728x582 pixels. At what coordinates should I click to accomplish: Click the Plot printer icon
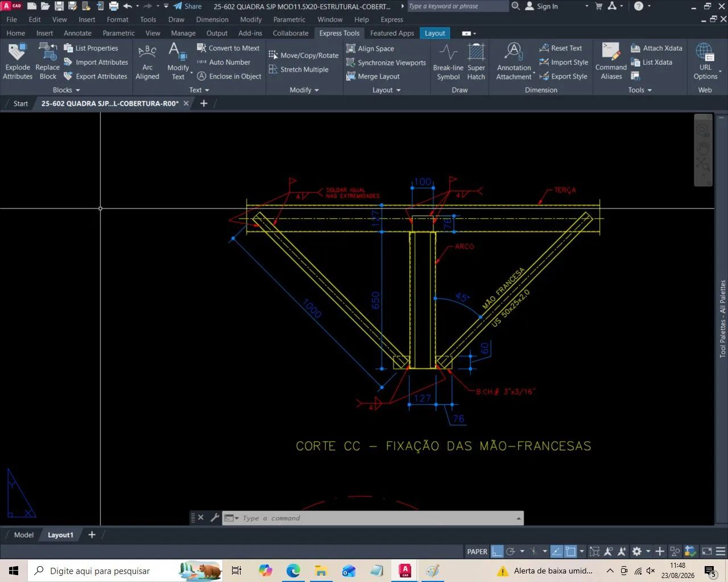point(114,6)
